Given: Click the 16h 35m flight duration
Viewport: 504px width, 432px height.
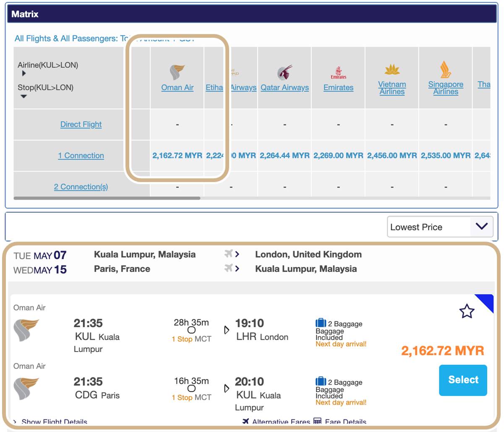Looking at the screenshot, I should pos(191,381).
